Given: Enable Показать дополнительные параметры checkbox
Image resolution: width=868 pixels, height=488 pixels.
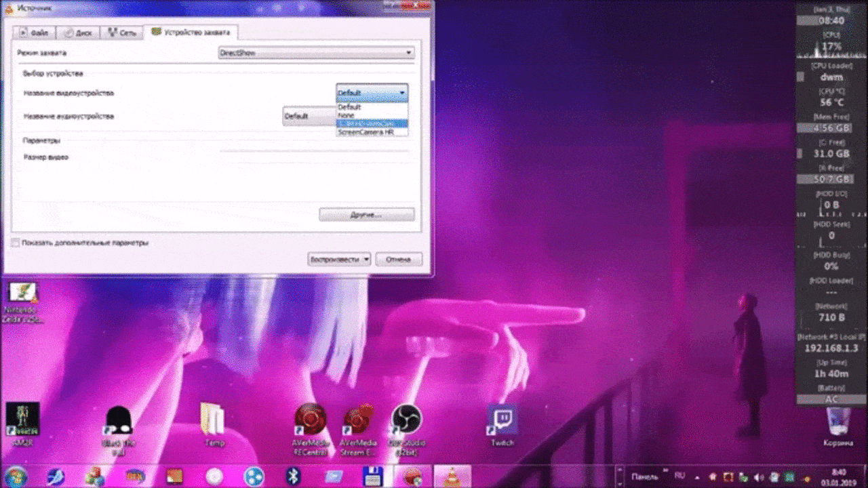Looking at the screenshot, I should (x=16, y=243).
